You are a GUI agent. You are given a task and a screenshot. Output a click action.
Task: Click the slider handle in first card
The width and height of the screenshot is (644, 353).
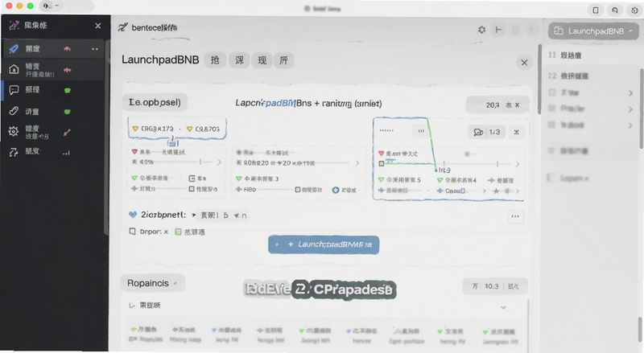[x=200, y=162]
